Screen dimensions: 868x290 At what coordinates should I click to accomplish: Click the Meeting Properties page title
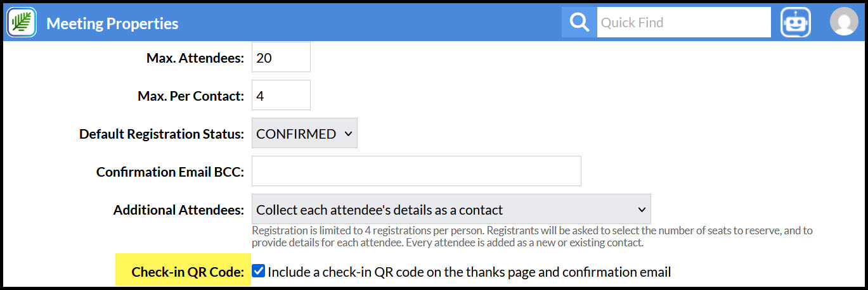click(x=112, y=23)
